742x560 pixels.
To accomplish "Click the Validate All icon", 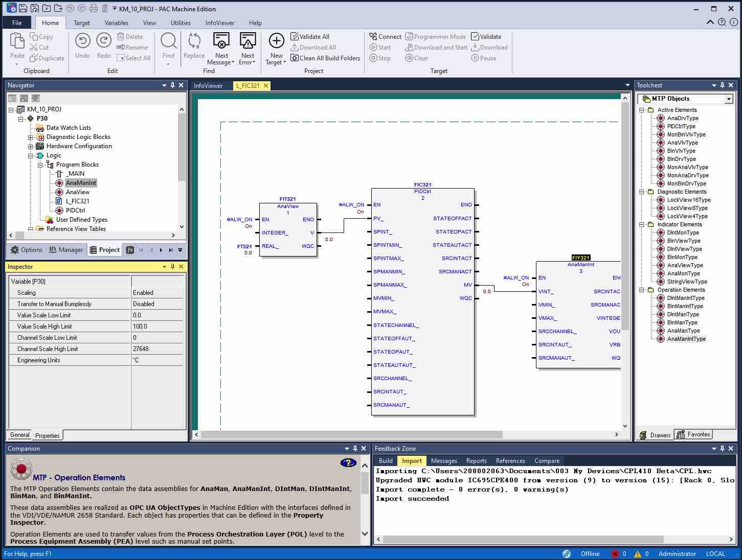I will [296, 36].
